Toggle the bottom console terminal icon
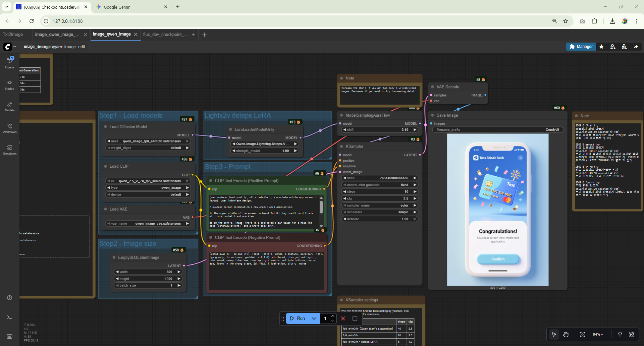Screen dimensions: 644x346 click(9, 317)
